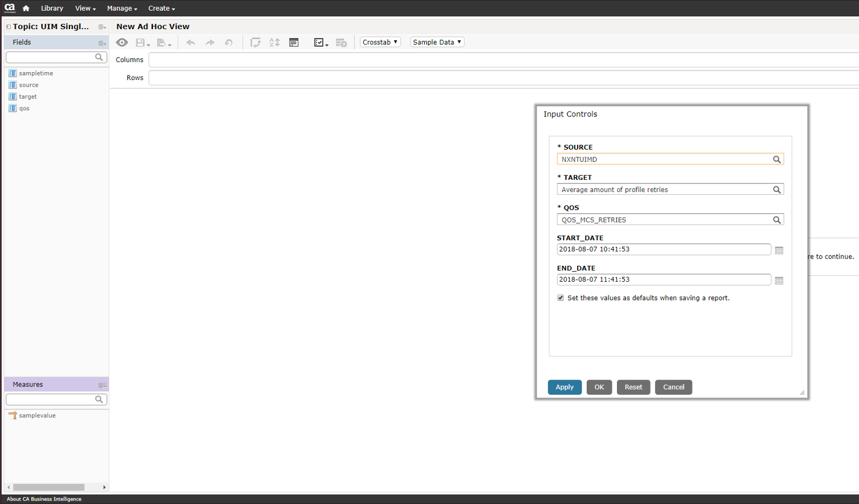Click the Measures search magnifier icon

(99, 399)
